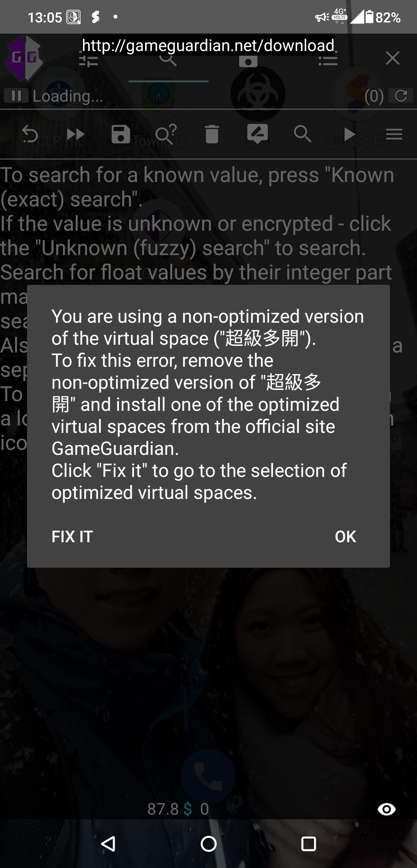Tap the FIX IT button
Viewport: 417px width, 868px height.
pyautogui.click(x=72, y=536)
